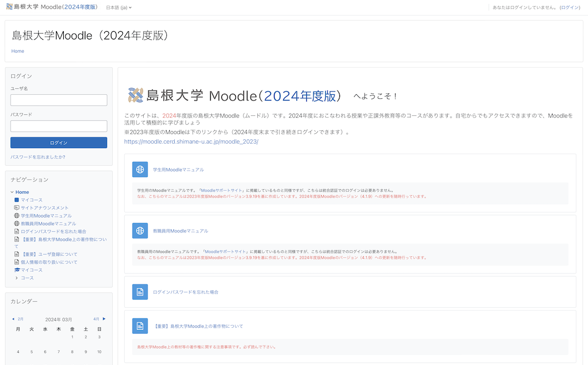Go to previous month with the calendar's left arrow
Image resolution: width=588 pixels, height=365 pixels.
pos(13,319)
